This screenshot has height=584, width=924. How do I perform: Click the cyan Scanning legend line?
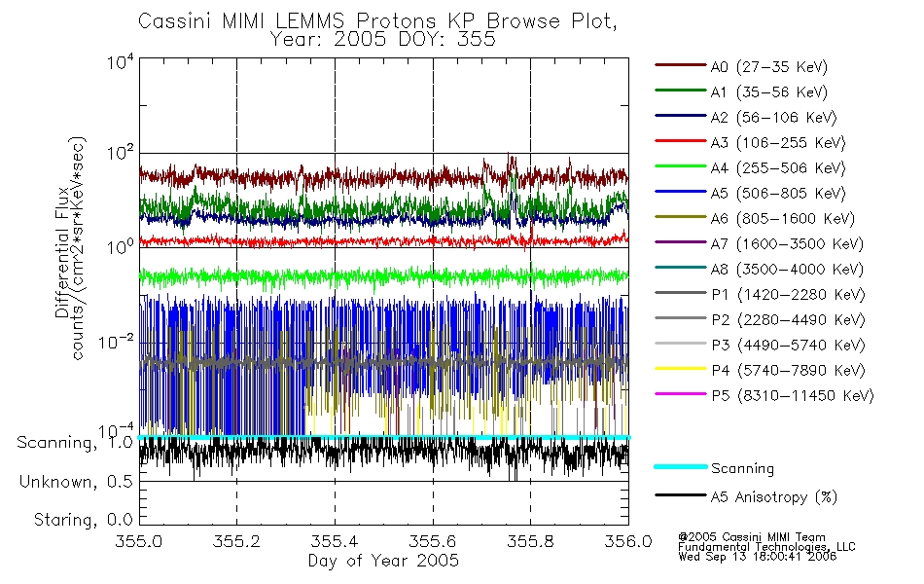(681, 466)
